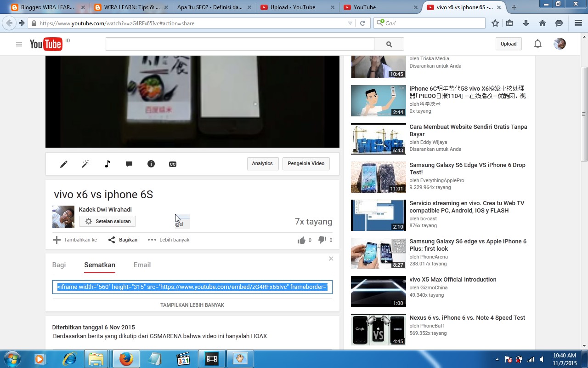Click the Windows Start button
The width and height of the screenshot is (588, 368).
(11, 359)
